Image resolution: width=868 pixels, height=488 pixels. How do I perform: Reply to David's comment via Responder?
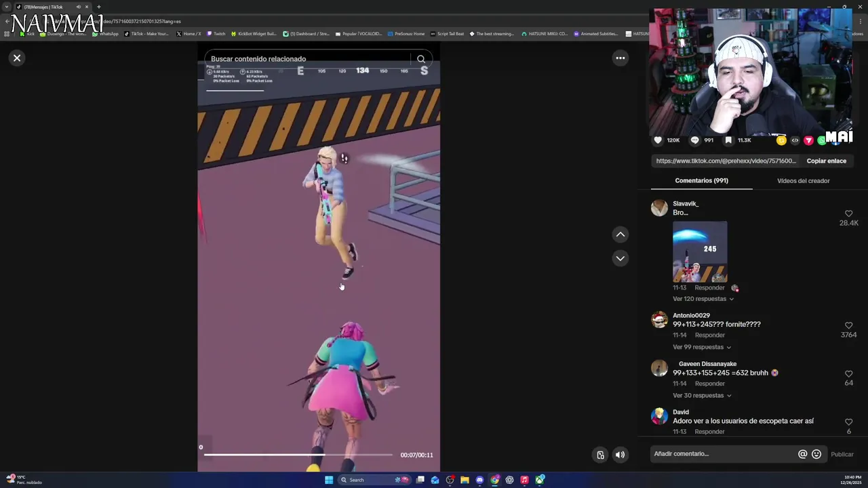click(x=709, y=432)
